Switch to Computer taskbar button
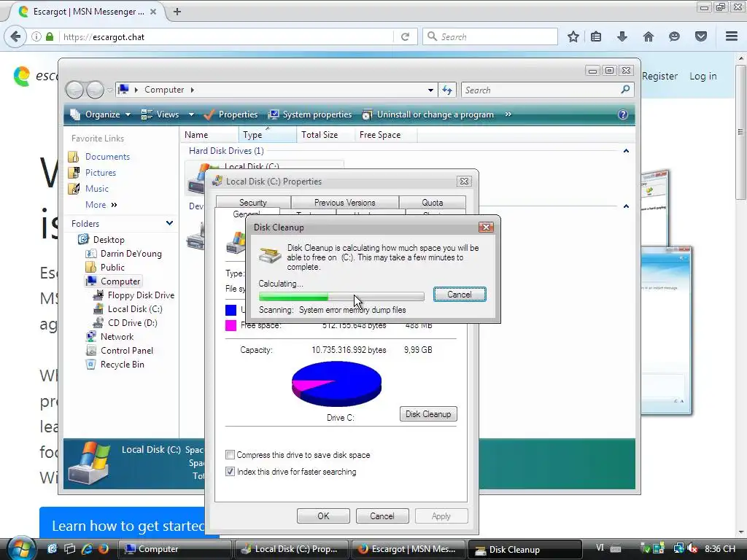This screenshot has width=747, height=560. tap(174, 549)
